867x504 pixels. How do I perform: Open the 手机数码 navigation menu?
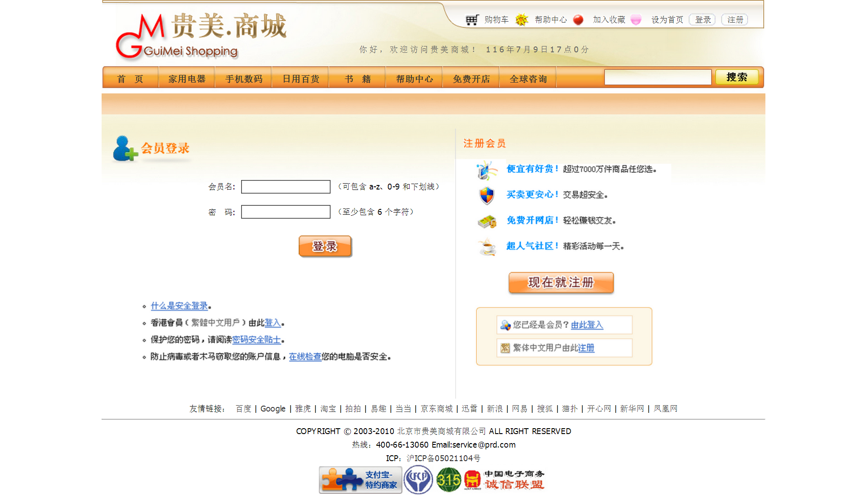pyautogui.click(x=244, y=79)
